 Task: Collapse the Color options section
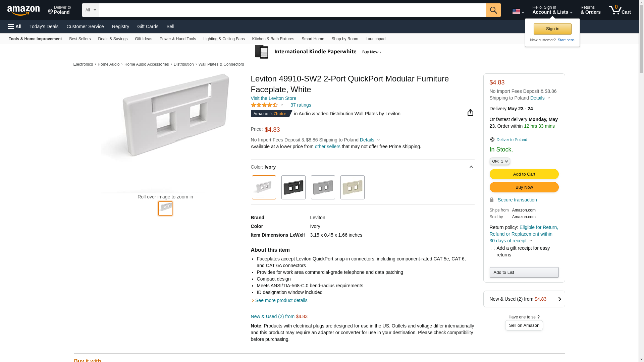click(471, 167)
